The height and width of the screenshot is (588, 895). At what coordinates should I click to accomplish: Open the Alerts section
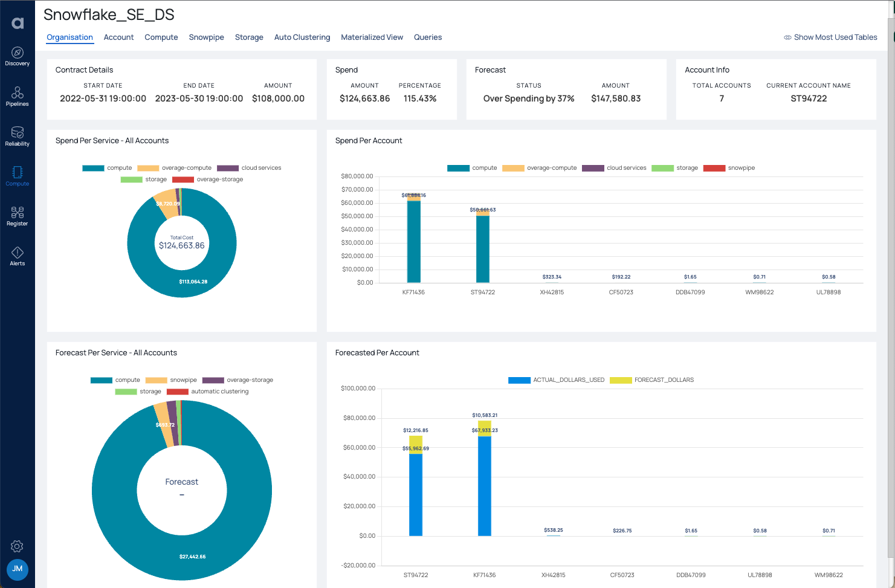(x=17, y=256)
